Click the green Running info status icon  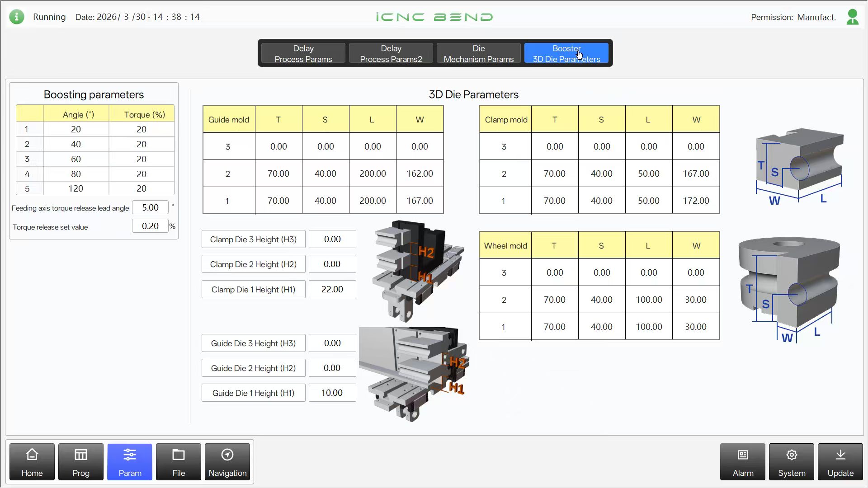[x=17, y=17]
